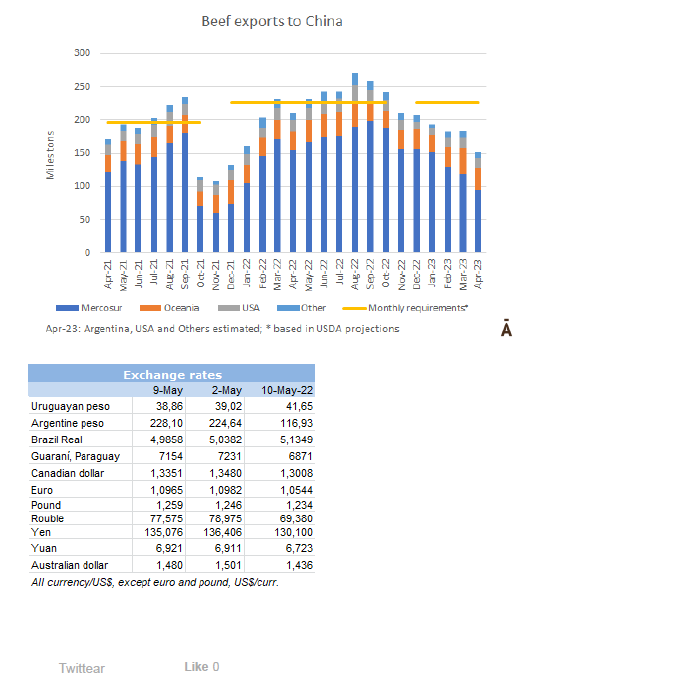Click the Ā font size icon
The image size is (680, 686).
click(x=506, y=329)
